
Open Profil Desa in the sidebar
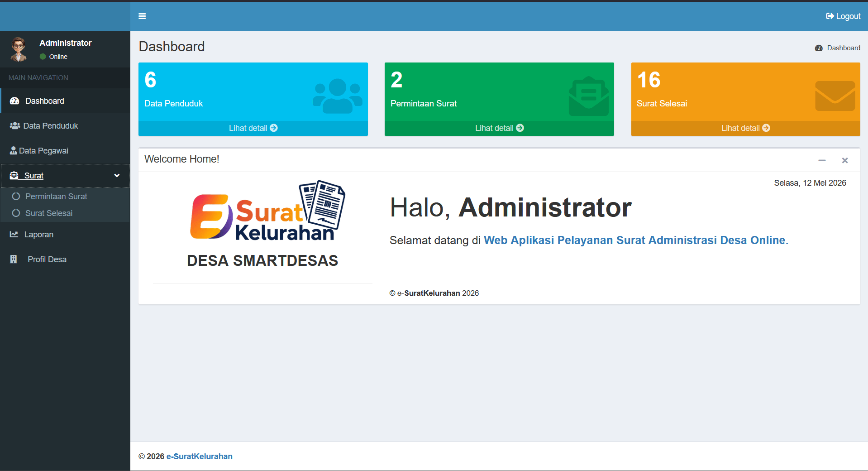point(65,260)
